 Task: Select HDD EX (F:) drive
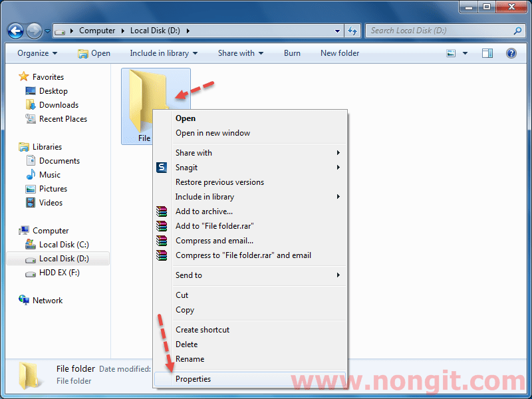[x=53, y=273]
